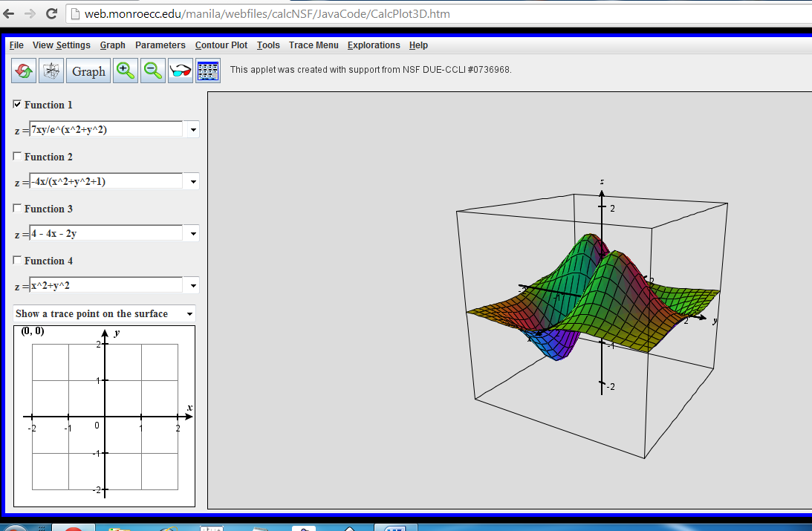Open the Explorations menu
812x531 pixels.
(x=374, y=45)
